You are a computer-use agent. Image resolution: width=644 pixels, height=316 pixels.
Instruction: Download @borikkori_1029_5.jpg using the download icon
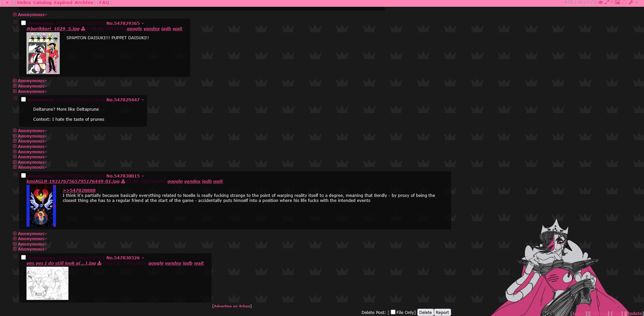point(83,29)
